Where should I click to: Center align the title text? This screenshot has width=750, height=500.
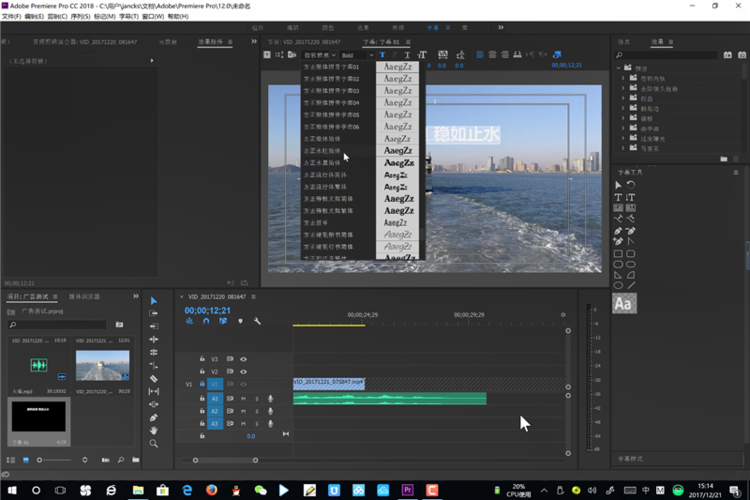point(492,55)
